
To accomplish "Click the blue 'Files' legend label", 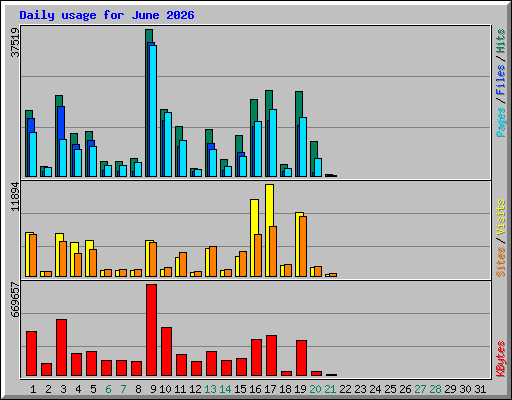I will click(501, 80).
